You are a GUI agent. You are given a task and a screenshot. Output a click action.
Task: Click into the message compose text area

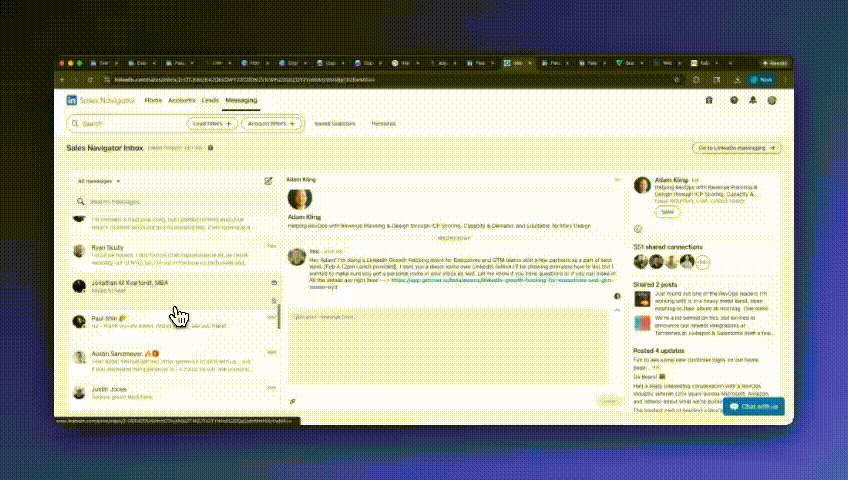point(448,347)
